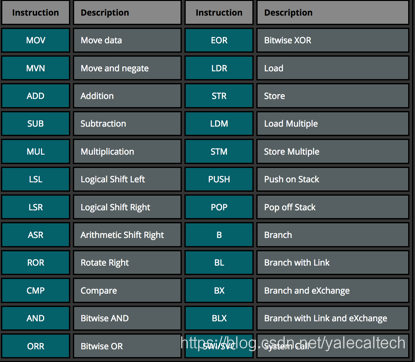Click the MOV instruction cell

36,40
